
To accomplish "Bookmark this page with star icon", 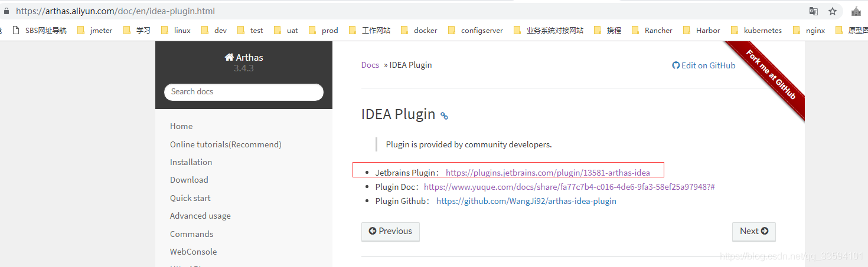I will coord(833,11).
